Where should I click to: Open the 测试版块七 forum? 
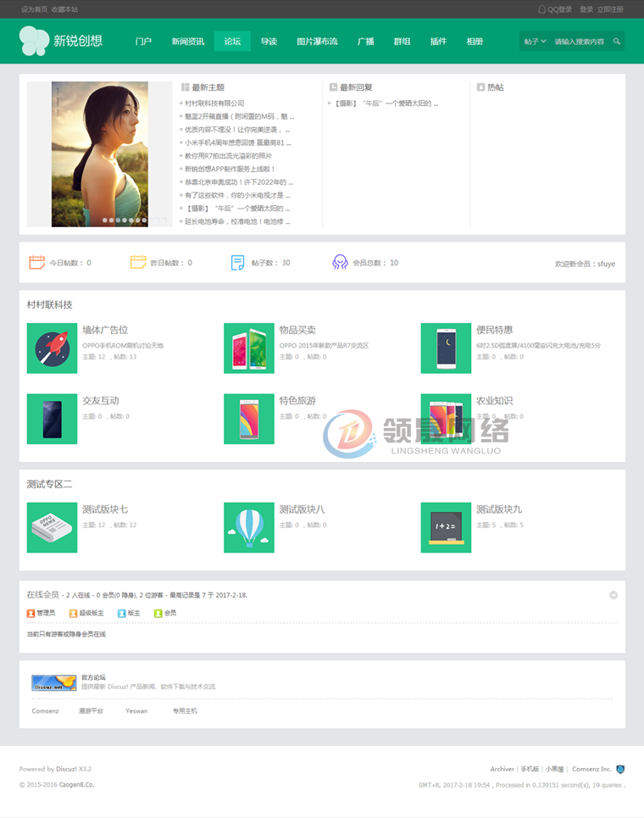105,509
